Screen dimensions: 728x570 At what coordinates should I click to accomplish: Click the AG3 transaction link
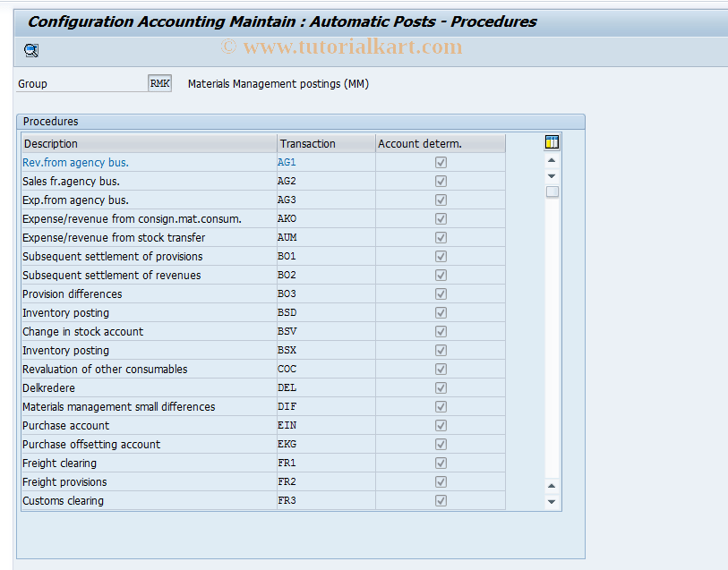pos(286,200)
